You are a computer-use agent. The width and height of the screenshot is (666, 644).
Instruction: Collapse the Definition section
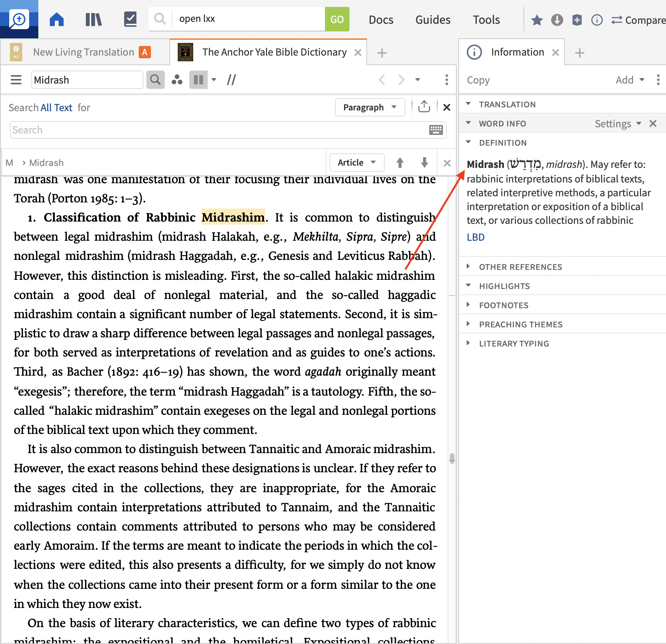[468, 142]
